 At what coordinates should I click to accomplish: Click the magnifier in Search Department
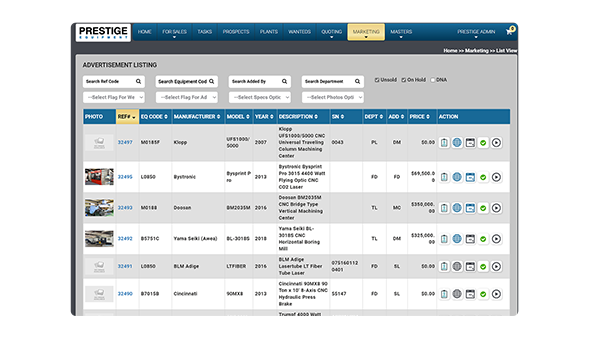pos(357,81)
